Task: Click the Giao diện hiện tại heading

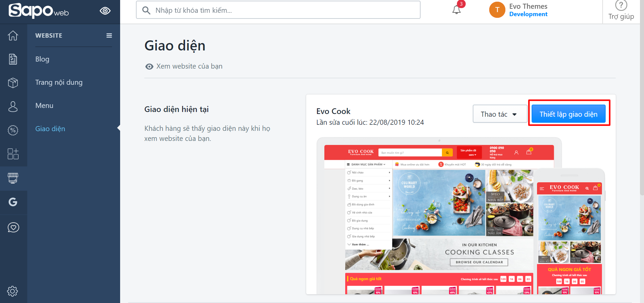Action: (177, 109)
